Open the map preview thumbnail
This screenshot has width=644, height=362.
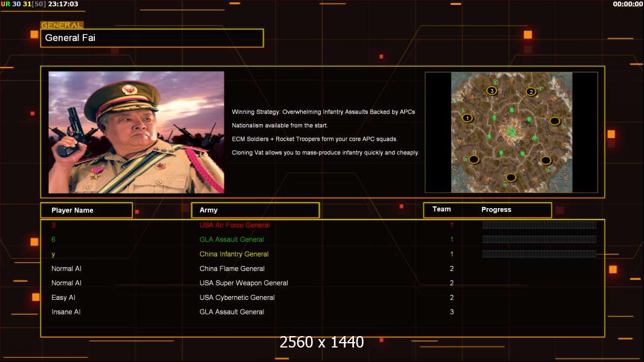click(511, 132)
